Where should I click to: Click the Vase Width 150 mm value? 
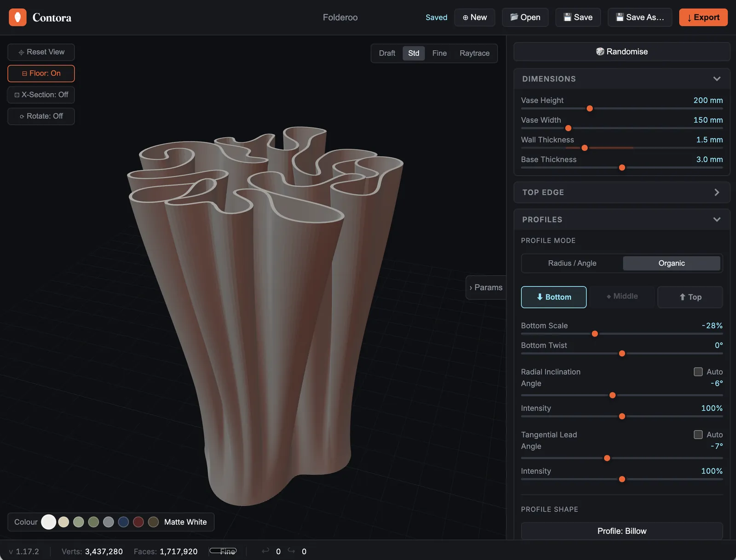coord(708,120)
